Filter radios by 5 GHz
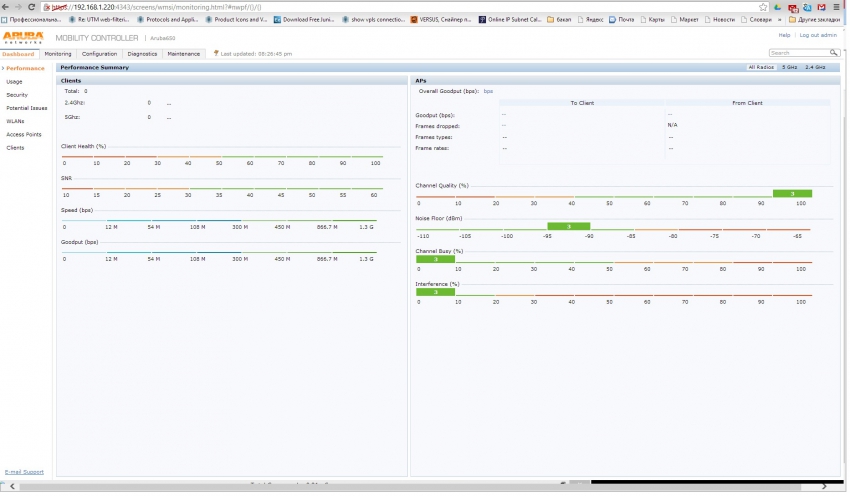Image resolution: width=850 pixels, height=496 pixels. (791, 68)
